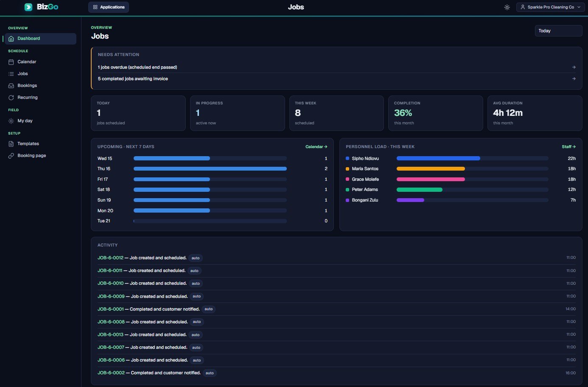Click Grace Molefe pink load bar
This screenshot has width=588, height=387.
tap(431, 179)
